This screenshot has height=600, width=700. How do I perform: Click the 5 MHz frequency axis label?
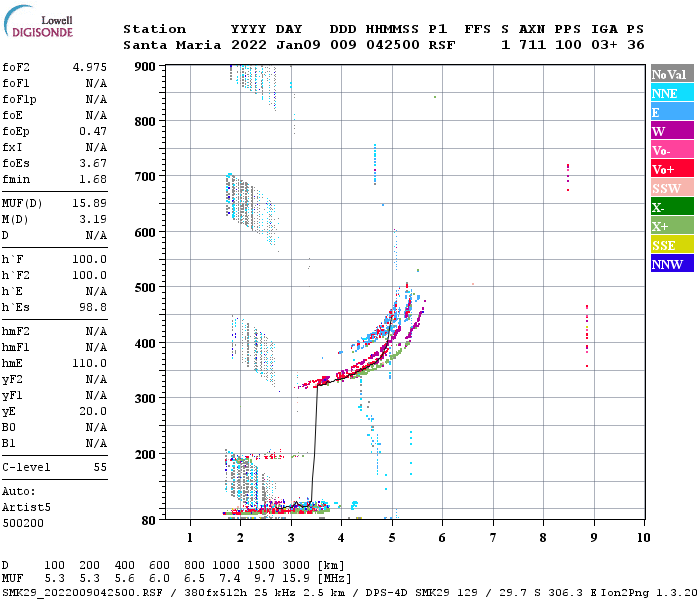click(392, 538)
